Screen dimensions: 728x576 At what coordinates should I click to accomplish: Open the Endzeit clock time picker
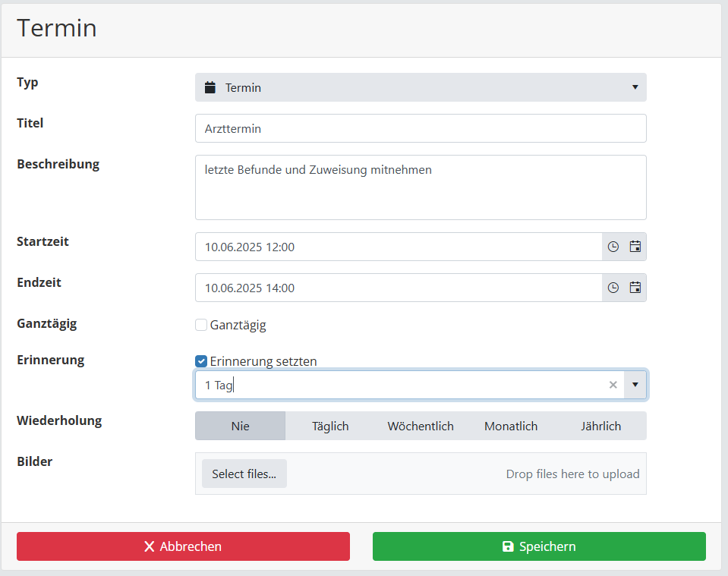coord(613,288)
